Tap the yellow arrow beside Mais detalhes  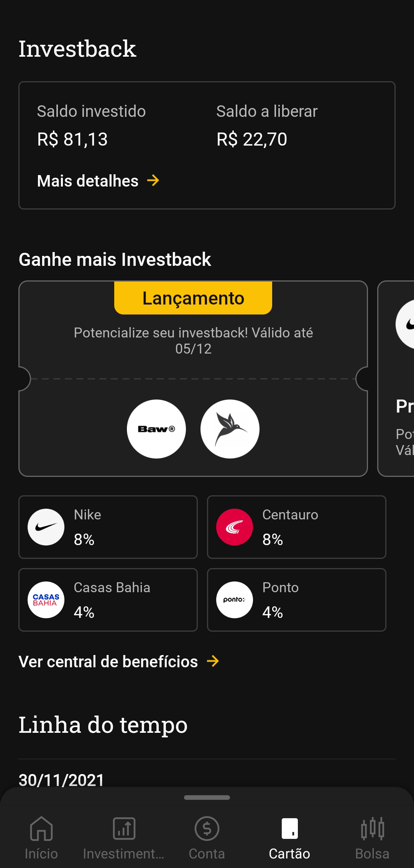pos(153,180)
